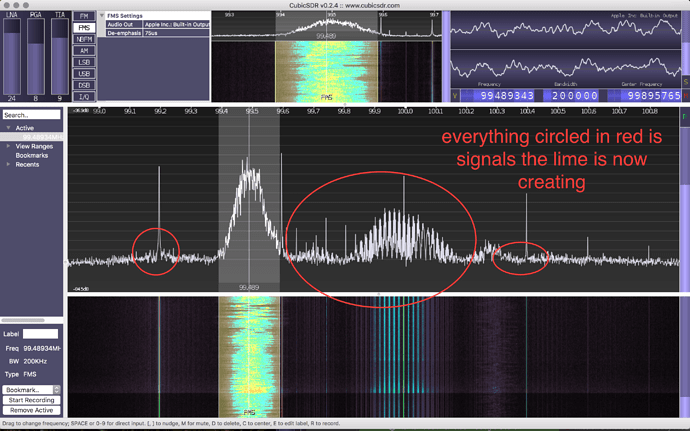Select the I/Q demodulator mode
Viewport: 690px width, 431px height.
coord(84,97)
